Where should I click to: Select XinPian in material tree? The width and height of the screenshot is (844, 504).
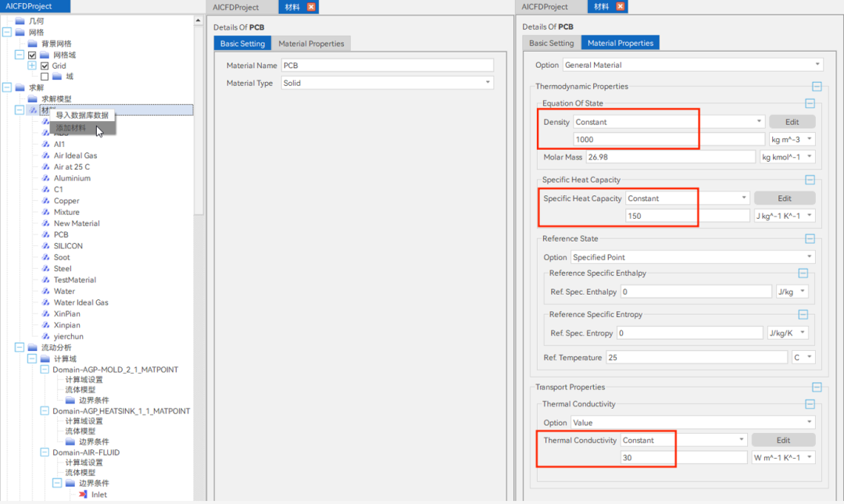[x=66, y=314]
